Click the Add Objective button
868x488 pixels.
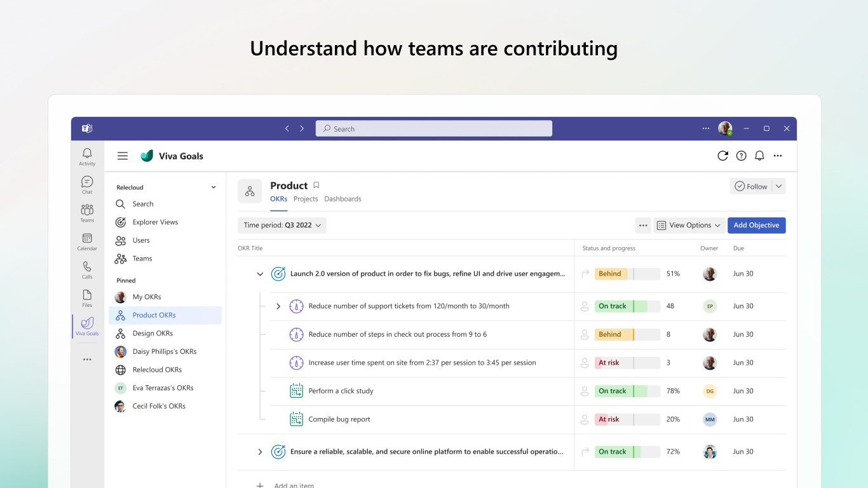pyautogui.click(x=756, y=225)
